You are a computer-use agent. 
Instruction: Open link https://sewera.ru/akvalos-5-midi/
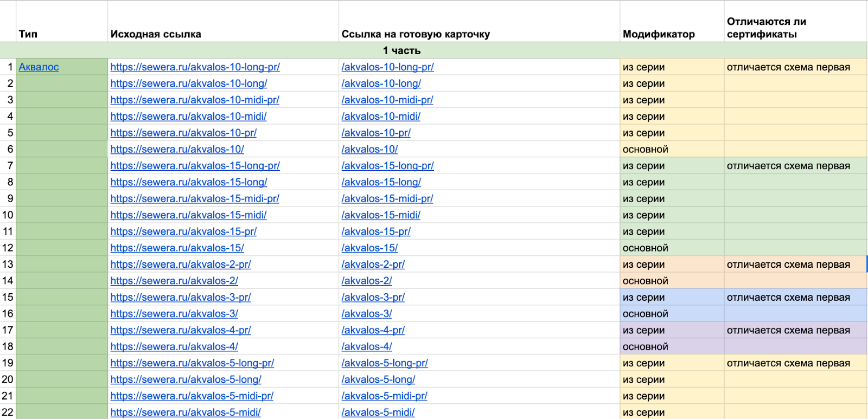coord(186,412)
